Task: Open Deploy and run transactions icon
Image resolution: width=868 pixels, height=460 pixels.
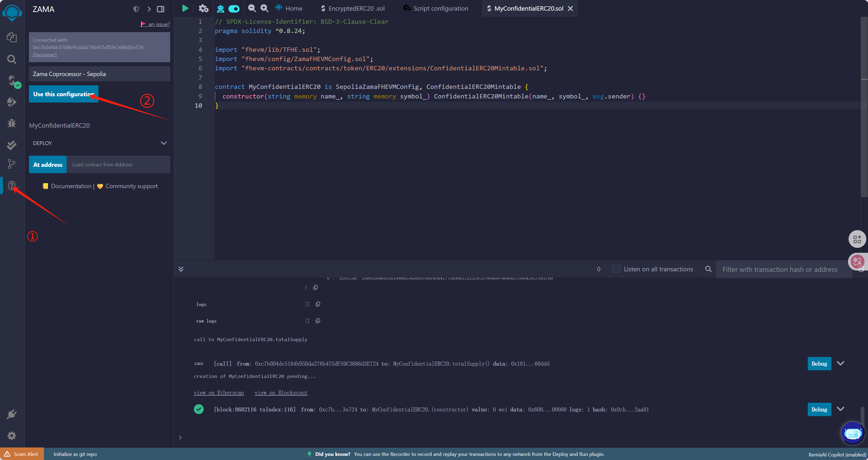Action: [x=12, y=102]
